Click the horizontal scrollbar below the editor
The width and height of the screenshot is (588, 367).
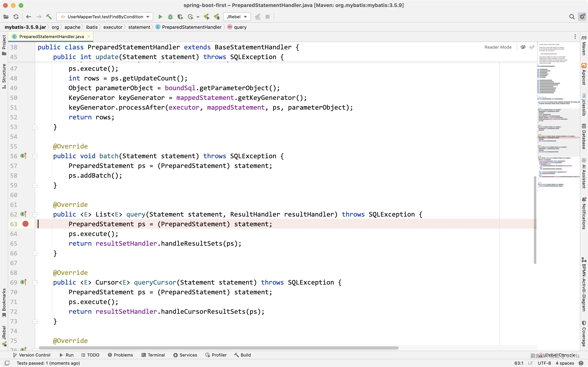point(219,348)
